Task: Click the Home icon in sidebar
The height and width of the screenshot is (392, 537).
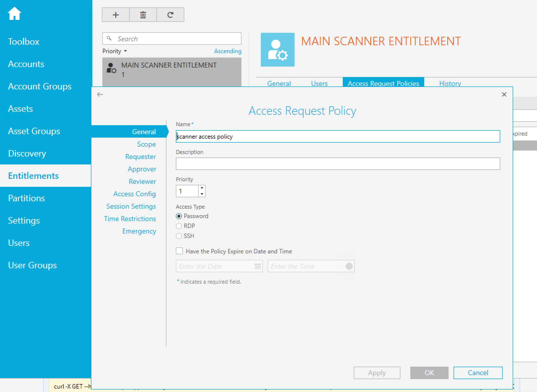Action: [14, 13]
